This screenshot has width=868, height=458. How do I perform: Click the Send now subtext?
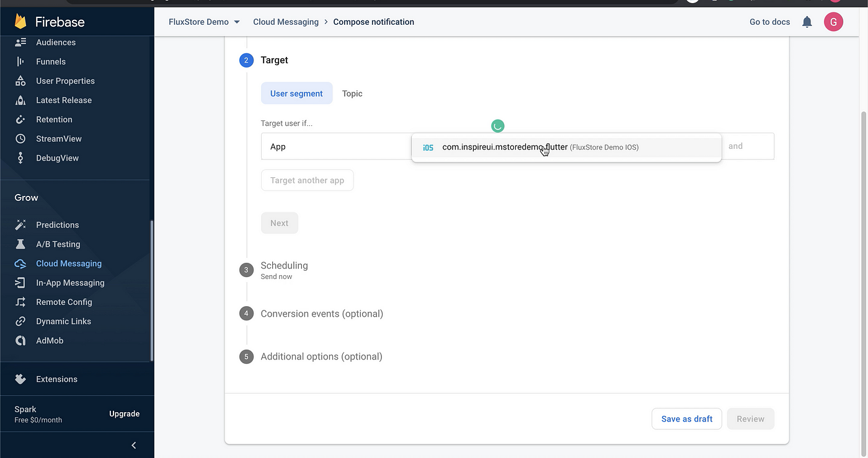click(x=277, y=276)
